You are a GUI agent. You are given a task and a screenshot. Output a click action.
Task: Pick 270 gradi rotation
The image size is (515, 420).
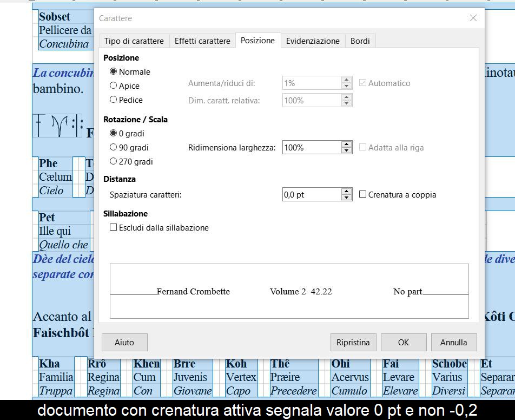131,162
